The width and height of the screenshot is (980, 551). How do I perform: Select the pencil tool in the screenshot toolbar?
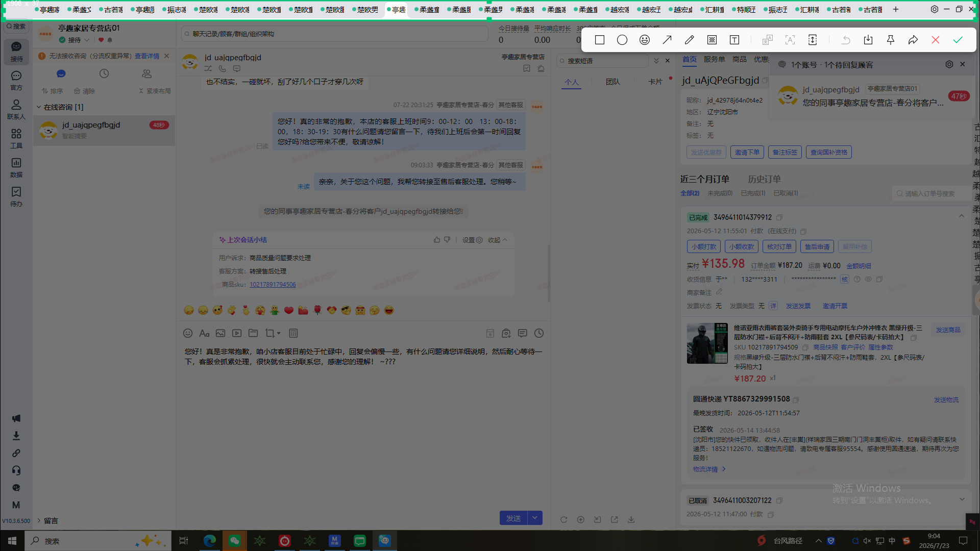click(x=690, y=40)
